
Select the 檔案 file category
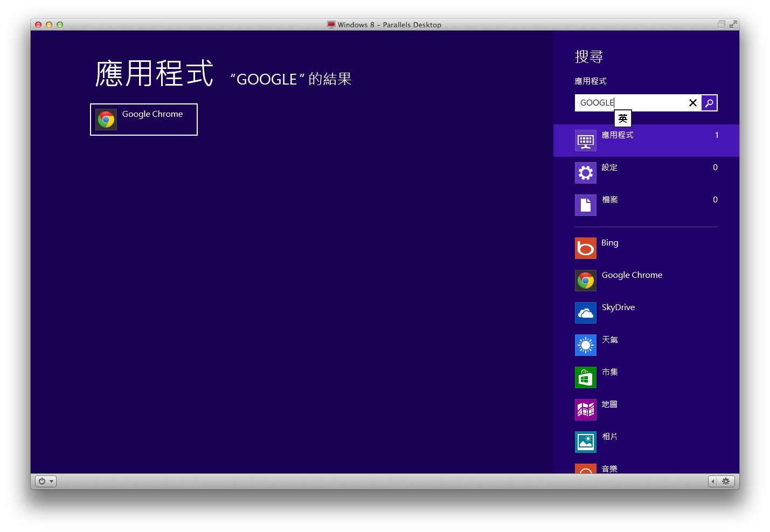646,205
